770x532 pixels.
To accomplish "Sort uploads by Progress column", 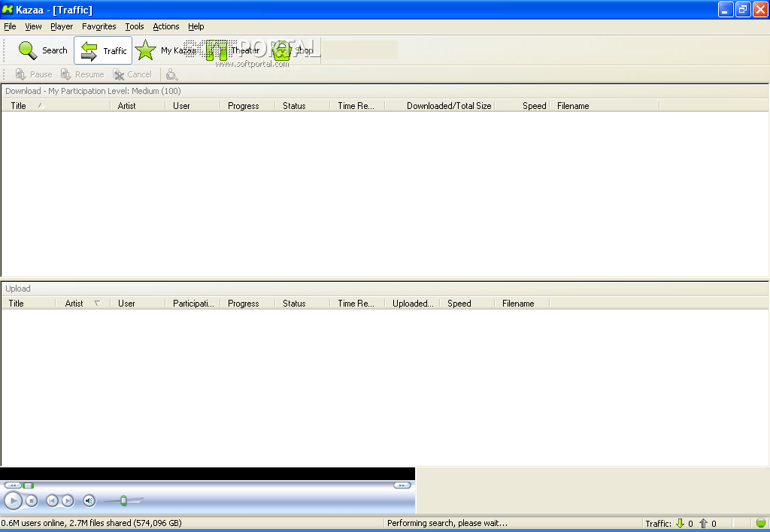I will tap(248, 304).
